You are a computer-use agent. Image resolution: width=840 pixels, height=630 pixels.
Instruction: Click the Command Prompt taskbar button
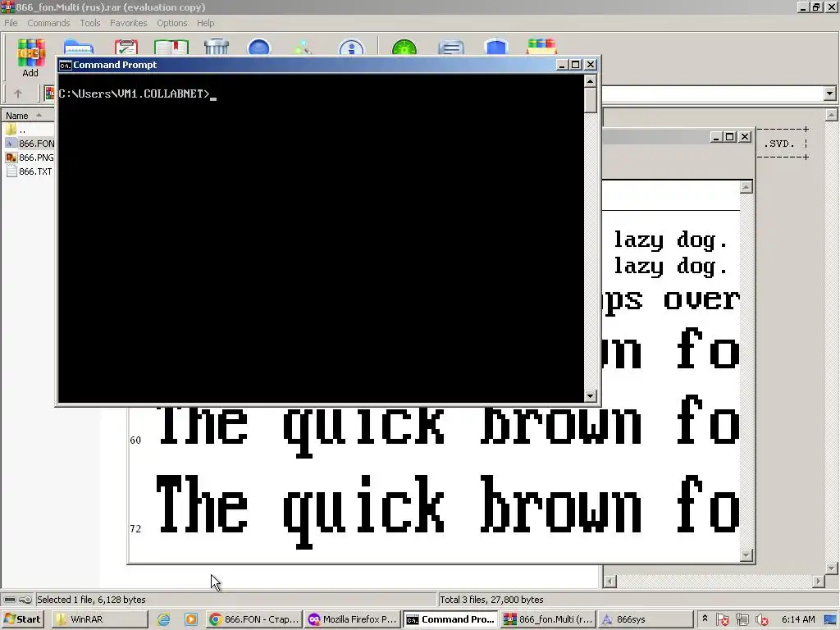(450, 619)
